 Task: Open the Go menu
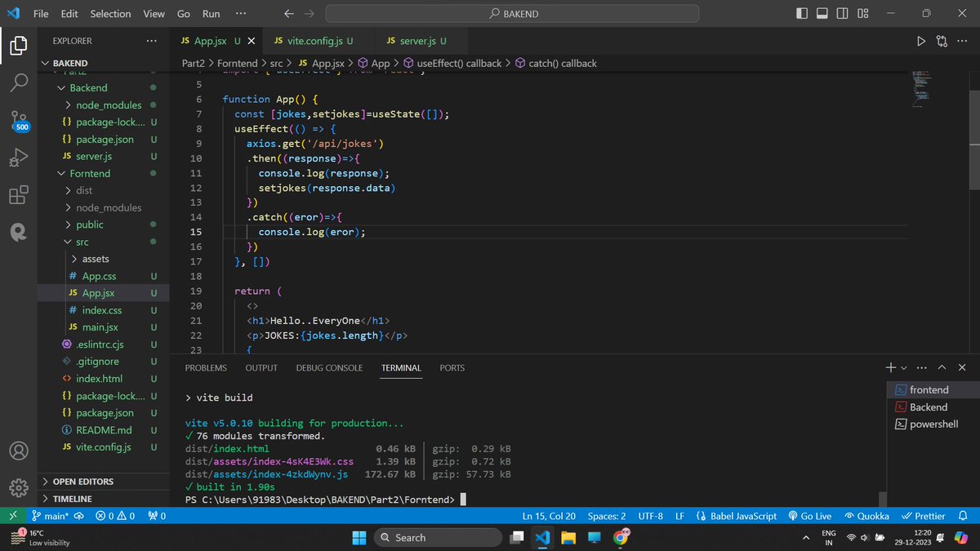(x=184, y=14)
